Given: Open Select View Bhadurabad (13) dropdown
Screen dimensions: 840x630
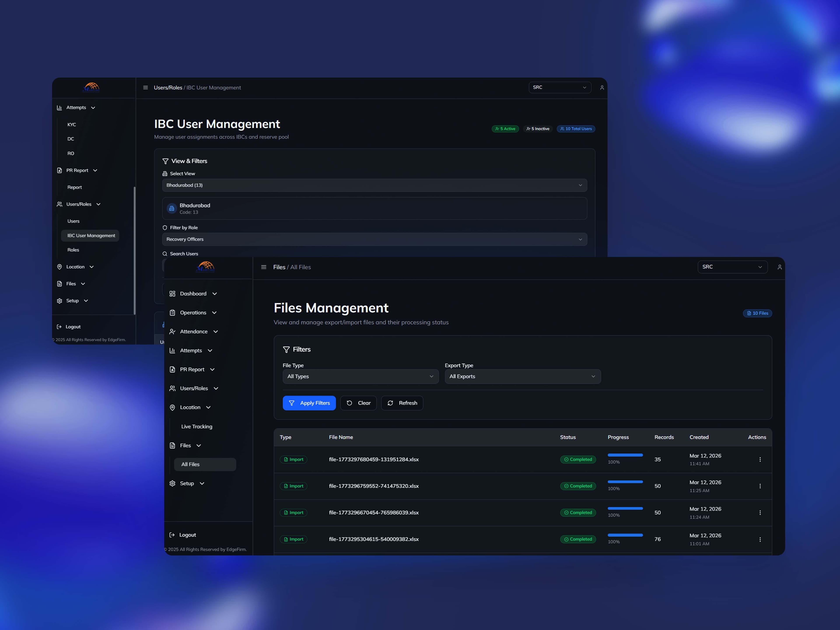Looking at the screenshot, I should pos(374,185).
